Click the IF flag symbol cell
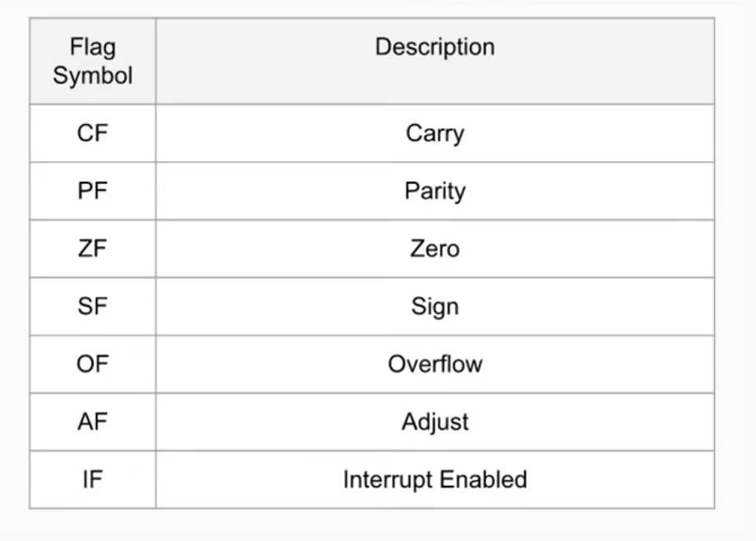756x541 pixels. pos(92,479)
